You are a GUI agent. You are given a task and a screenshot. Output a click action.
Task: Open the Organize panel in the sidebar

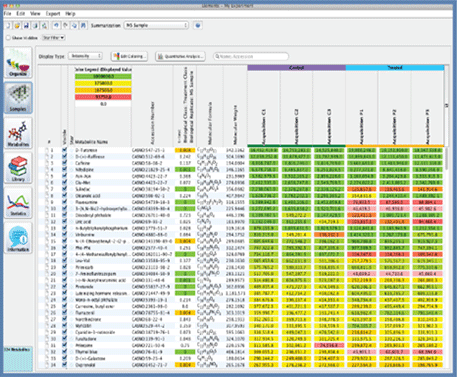pos(18,63)
